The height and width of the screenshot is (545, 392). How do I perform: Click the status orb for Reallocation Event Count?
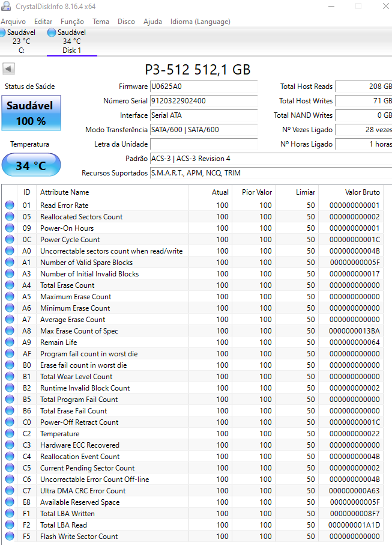(10, 456)
